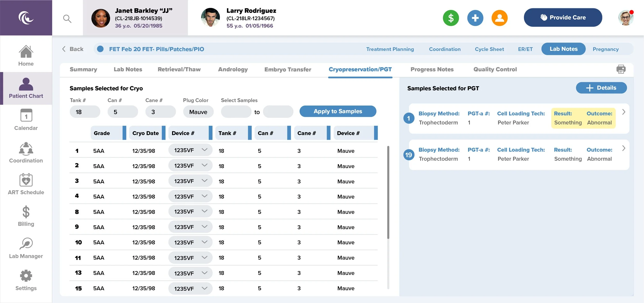Viewport: 644px width, 303px height.
Task: Expand PGT sample 1 details chevron
Action: [x=624, y=112]
